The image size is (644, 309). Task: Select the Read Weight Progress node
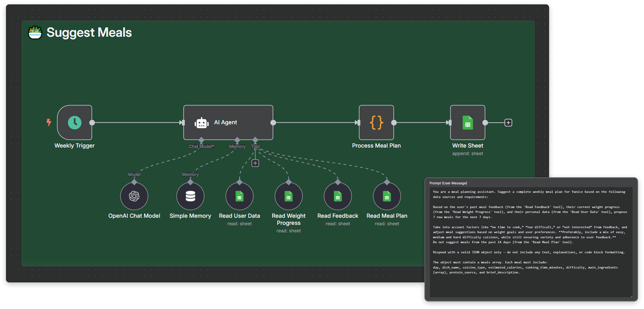288,196
